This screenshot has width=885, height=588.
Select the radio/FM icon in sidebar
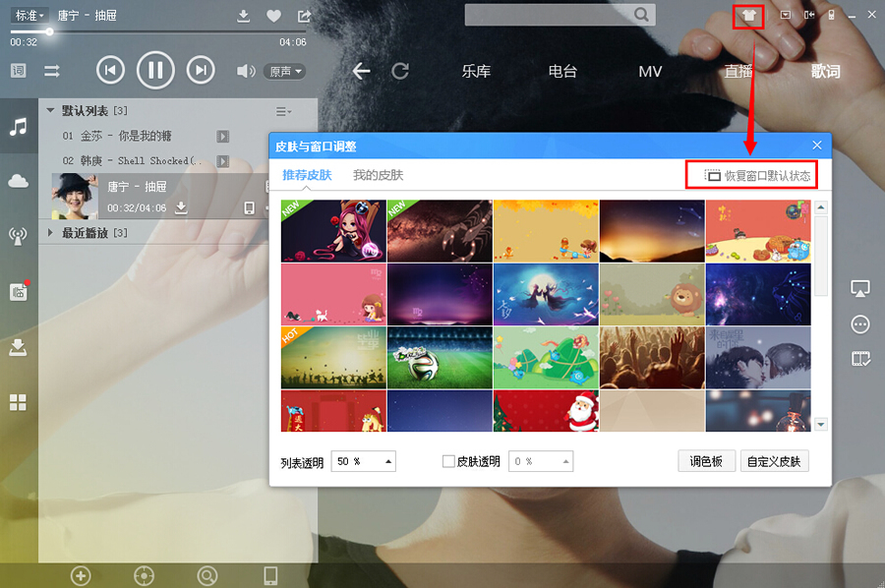[18, 234]
